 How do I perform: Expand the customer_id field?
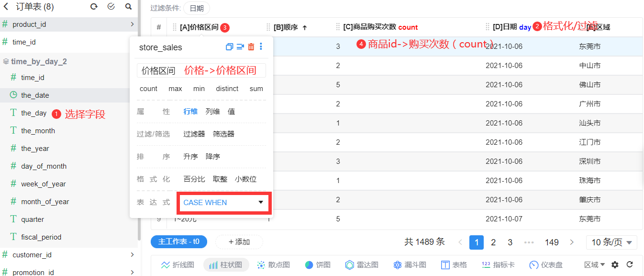pyautogui.click(x=132, y=254)
